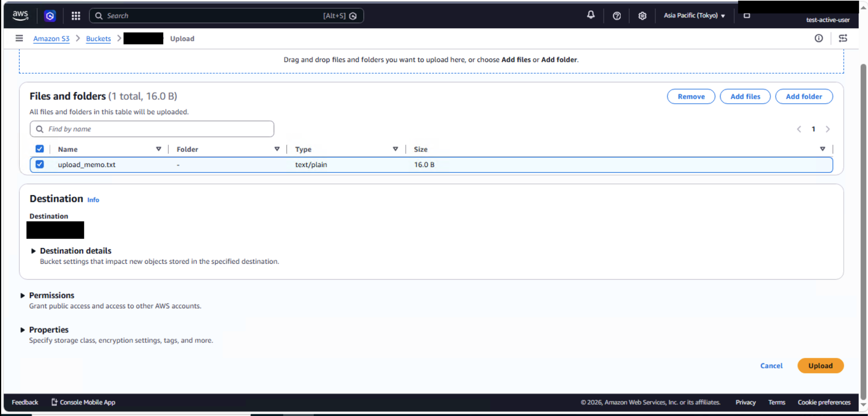Open notifications bell
This screenshot has height=416, width=868.
tap(591, 15)
